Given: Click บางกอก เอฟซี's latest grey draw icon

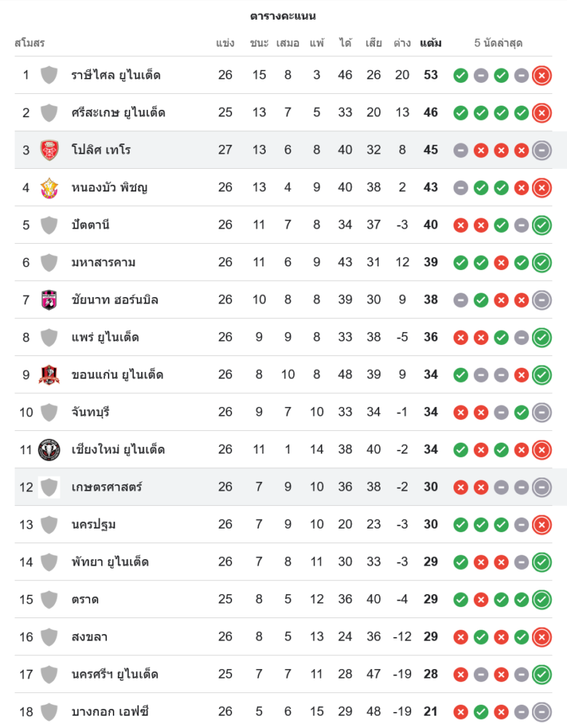Looking at the screenshot, I should (x=541, y=711).
